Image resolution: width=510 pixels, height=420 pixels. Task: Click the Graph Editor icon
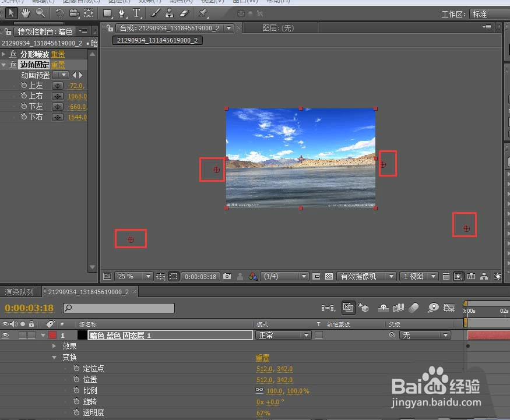click(x=449, y=308)
